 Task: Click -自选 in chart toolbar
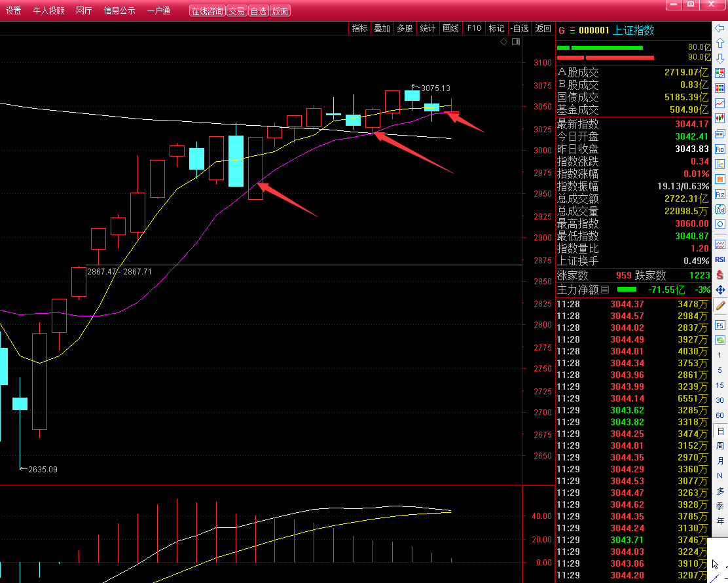pos(520,28)
